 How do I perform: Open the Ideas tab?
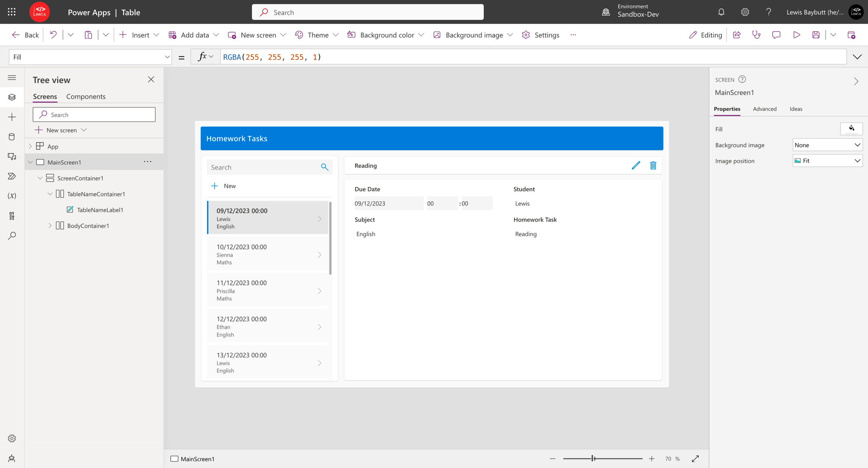pyautogui.click(x=796, y=109)
